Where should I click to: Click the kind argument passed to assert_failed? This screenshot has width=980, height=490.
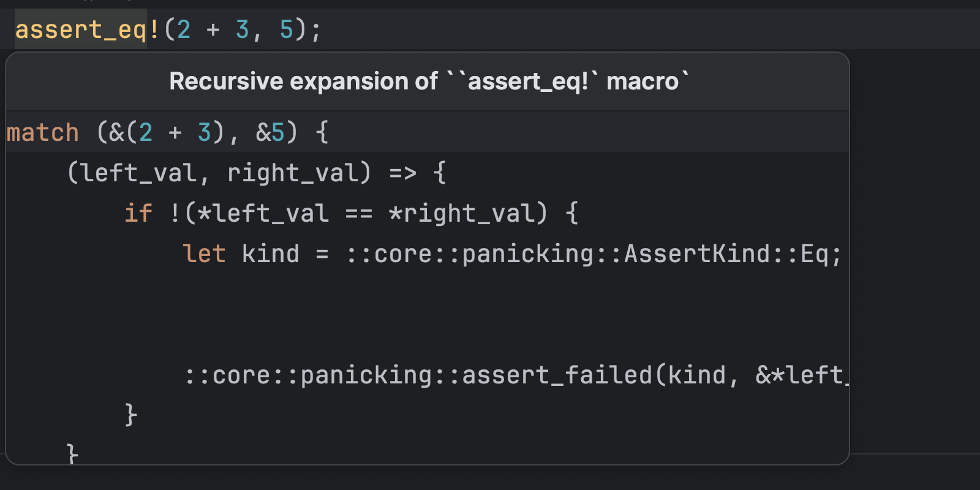pyautogui.click(x=697, y=375)
